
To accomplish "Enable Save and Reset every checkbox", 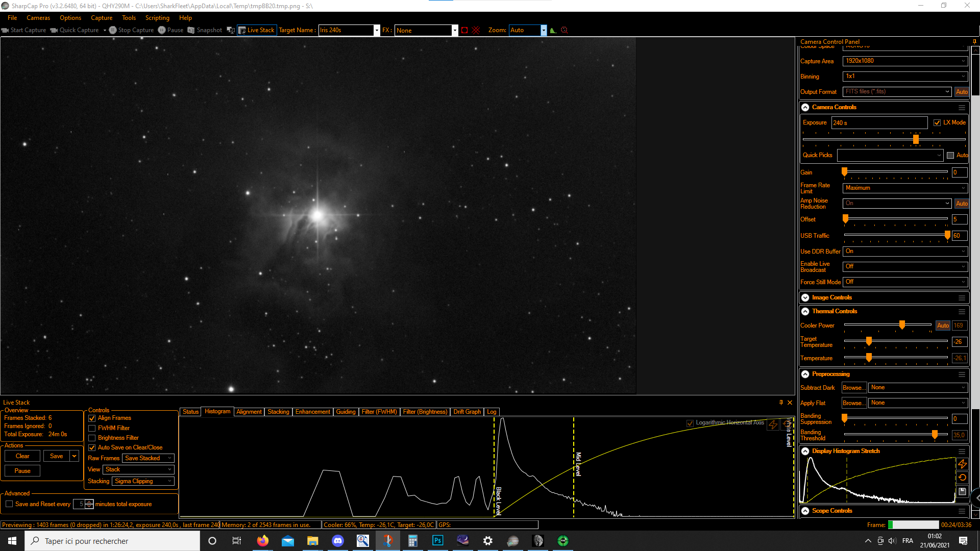I will [9, 504].
